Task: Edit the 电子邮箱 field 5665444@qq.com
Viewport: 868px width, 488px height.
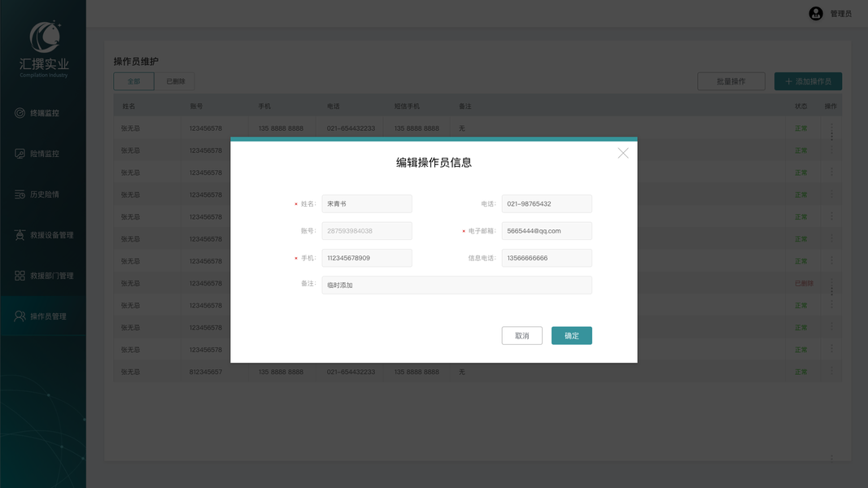Action: (547, 231)
